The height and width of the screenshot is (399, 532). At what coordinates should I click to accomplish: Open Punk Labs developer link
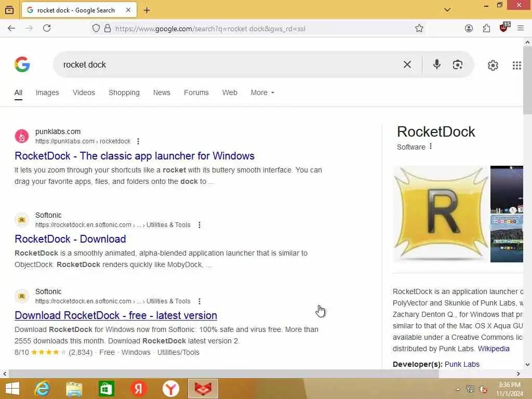click(x=462, y=364)
